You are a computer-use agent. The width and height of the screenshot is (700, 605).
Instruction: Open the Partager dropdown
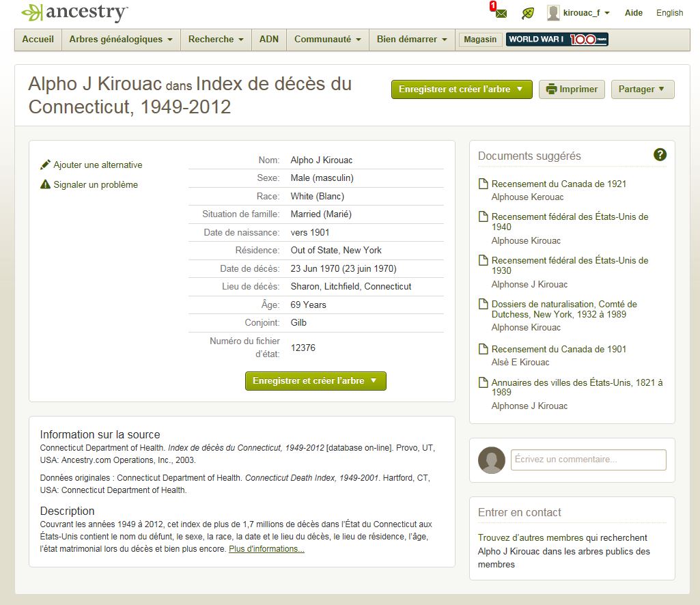click(x=643, y=89)
